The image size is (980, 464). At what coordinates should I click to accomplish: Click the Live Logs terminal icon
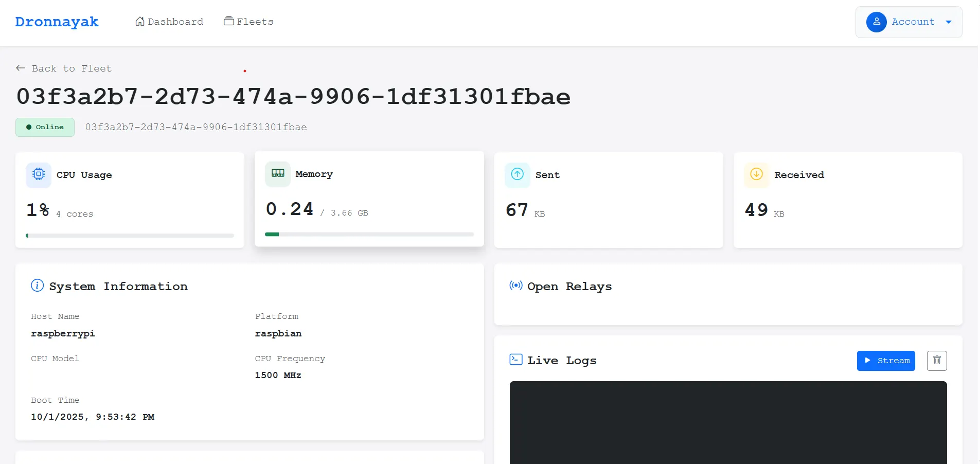click(x=516, y=360)
